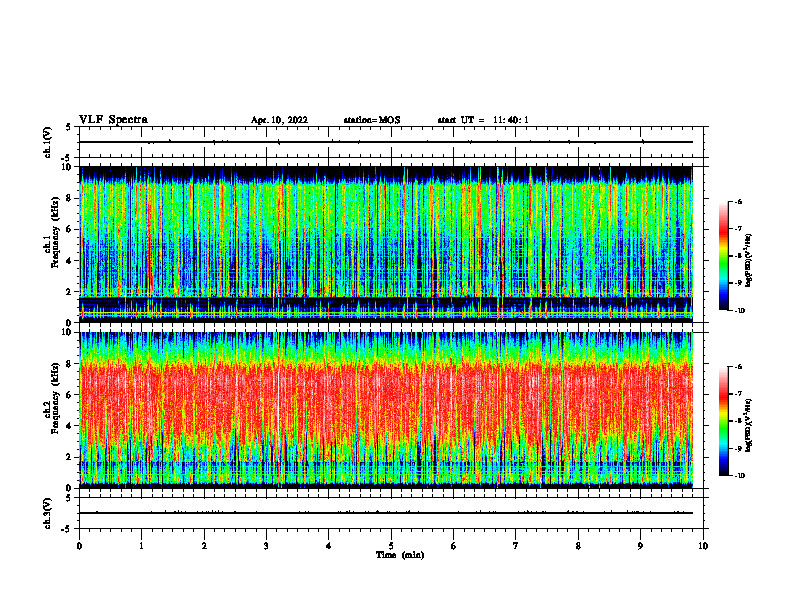Click the ch.2 spectrogram color scale bar
The height and width of the screenshot is (612, 792).
(x=724, y=421)
